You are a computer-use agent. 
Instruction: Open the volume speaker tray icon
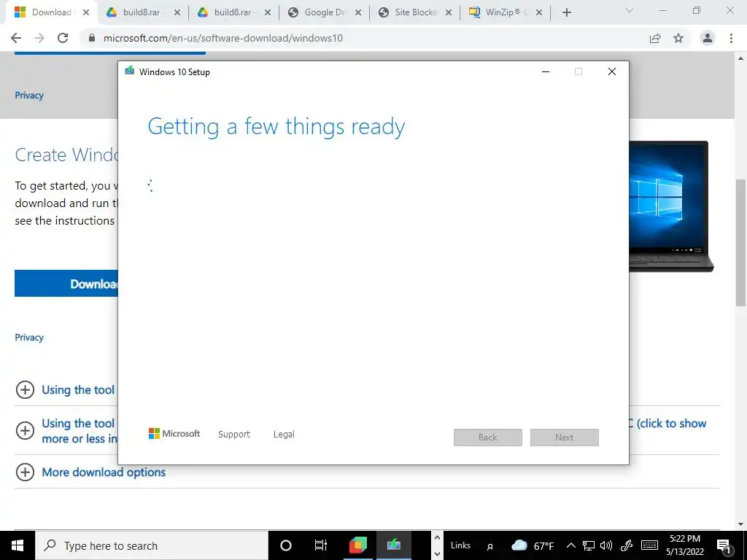tap(606, 545)
